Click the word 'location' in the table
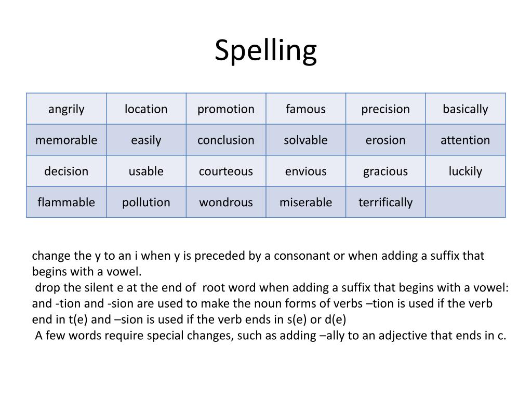 click(146, 109)
